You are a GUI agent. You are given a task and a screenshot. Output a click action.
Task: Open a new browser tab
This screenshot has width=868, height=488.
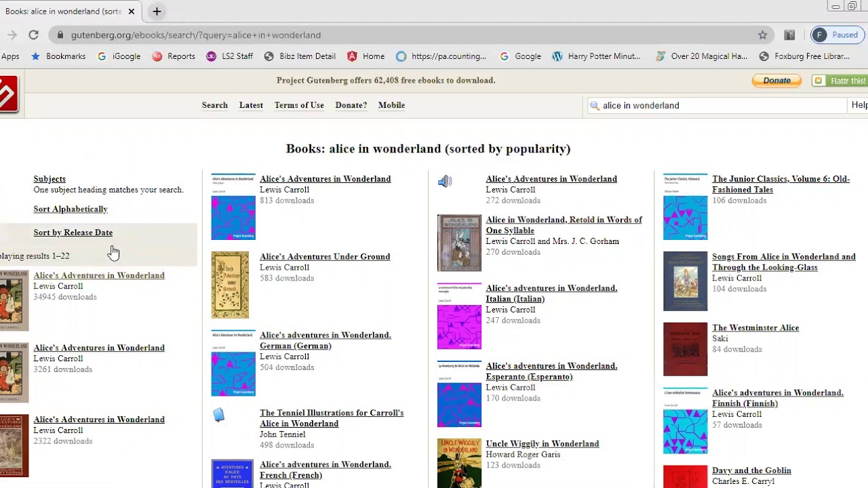point(157,11)
